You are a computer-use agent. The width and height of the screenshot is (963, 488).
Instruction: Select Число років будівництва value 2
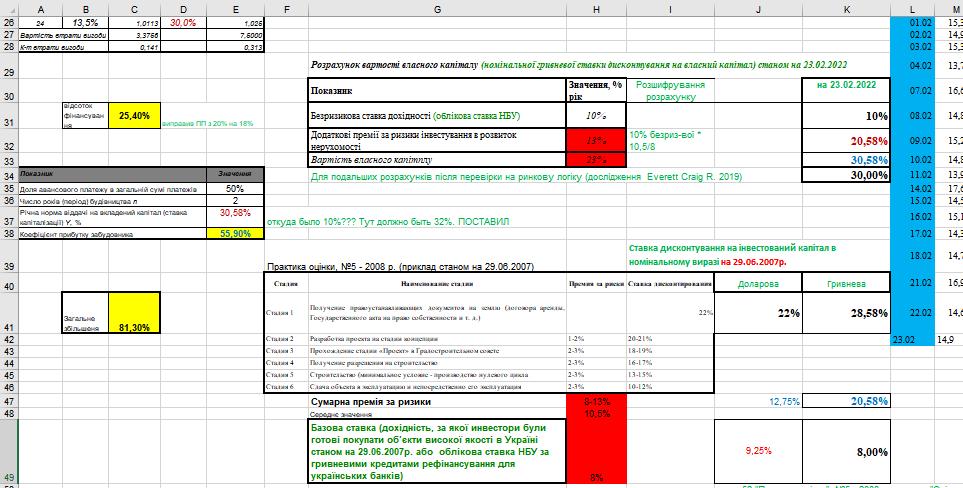[234, 200]
